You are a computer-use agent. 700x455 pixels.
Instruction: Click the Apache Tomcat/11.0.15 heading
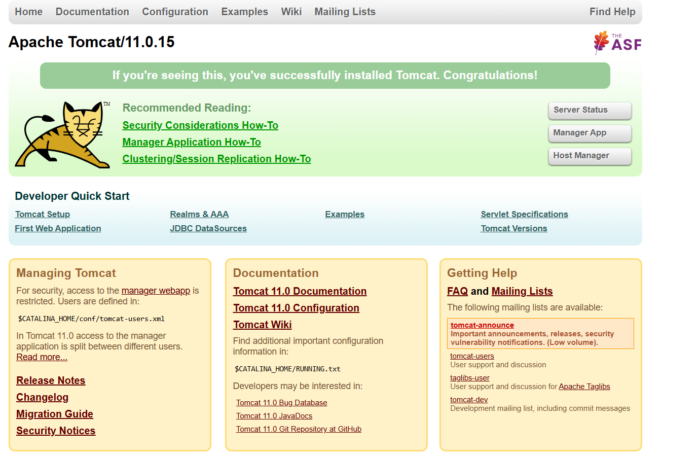[x=92, y=42]
